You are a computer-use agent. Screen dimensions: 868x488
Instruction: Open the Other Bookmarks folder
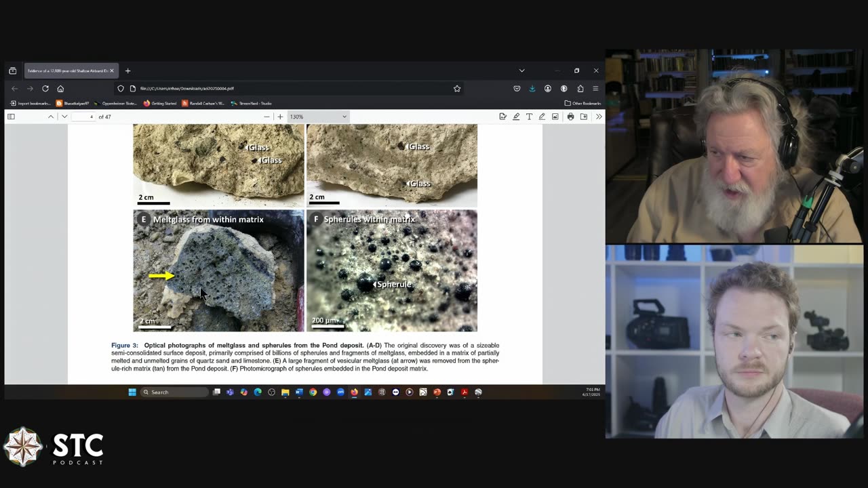point(583,103)
